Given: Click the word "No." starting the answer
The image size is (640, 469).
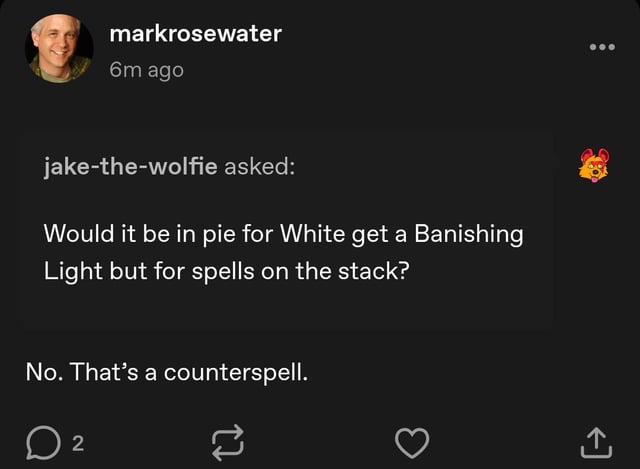Looking at the screenshot, I should (44, 374).
